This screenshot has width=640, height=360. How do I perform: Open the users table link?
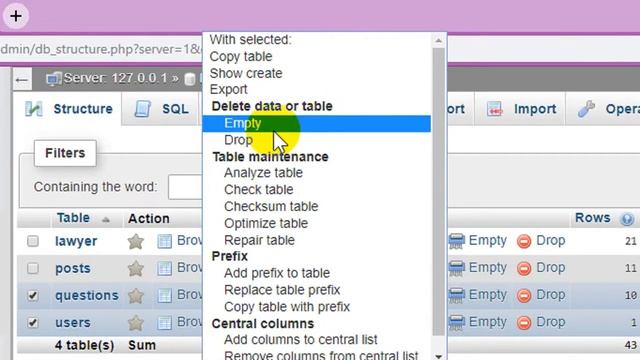(73, 323)
